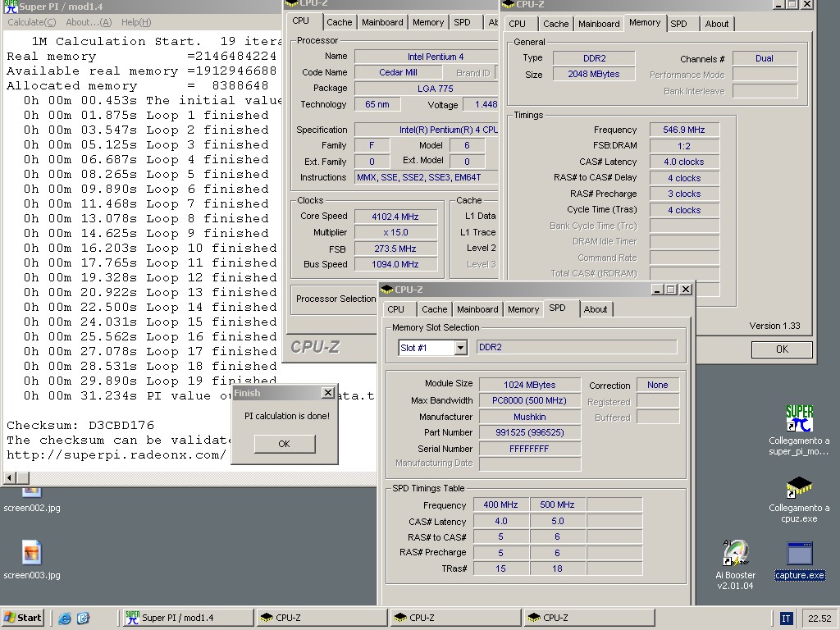Image resolution: width=840 pixels, height=630 pixels.
Task: Select the capture.exe desktop icon
Action: (799, 561)
